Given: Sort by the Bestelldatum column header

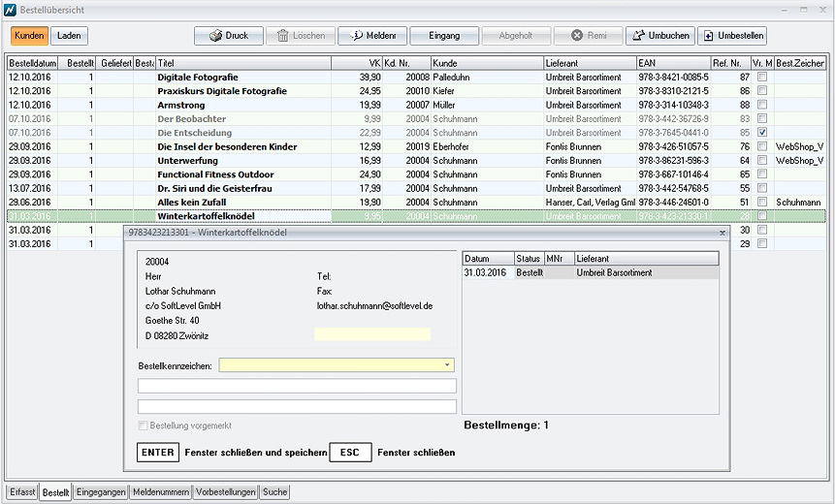Looking at the screenshot, I should 34,63.
